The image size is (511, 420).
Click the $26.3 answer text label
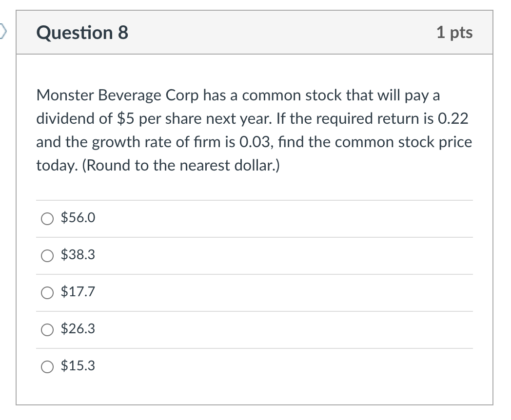pos(77,329)
